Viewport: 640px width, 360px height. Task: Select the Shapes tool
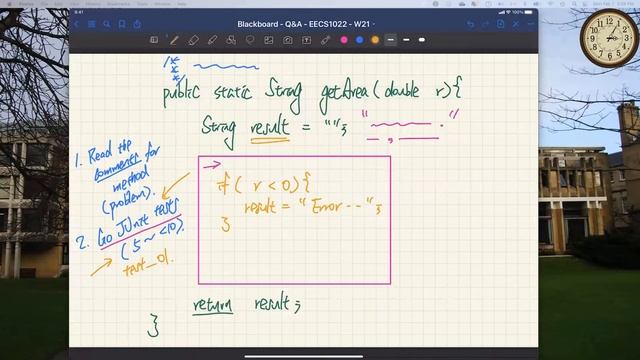[x=231, y=40]
